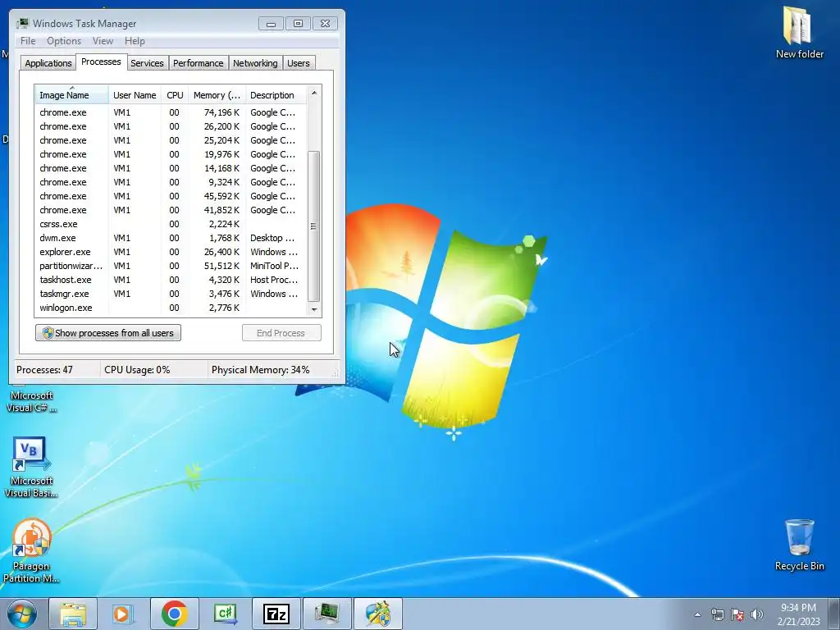Screen dimensions: 840x630
Task: Click the volume speaker tray icon
Action: point(757,615)
